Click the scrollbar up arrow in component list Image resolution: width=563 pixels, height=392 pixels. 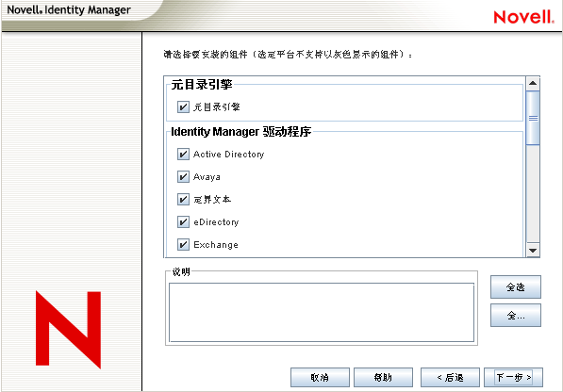pyautogui.click(x=533, y=84)
